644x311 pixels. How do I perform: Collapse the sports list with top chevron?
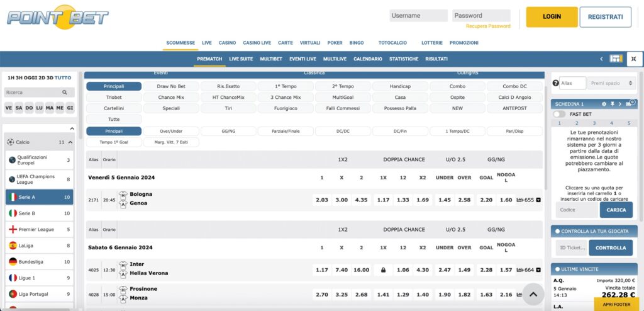[72, 129]
